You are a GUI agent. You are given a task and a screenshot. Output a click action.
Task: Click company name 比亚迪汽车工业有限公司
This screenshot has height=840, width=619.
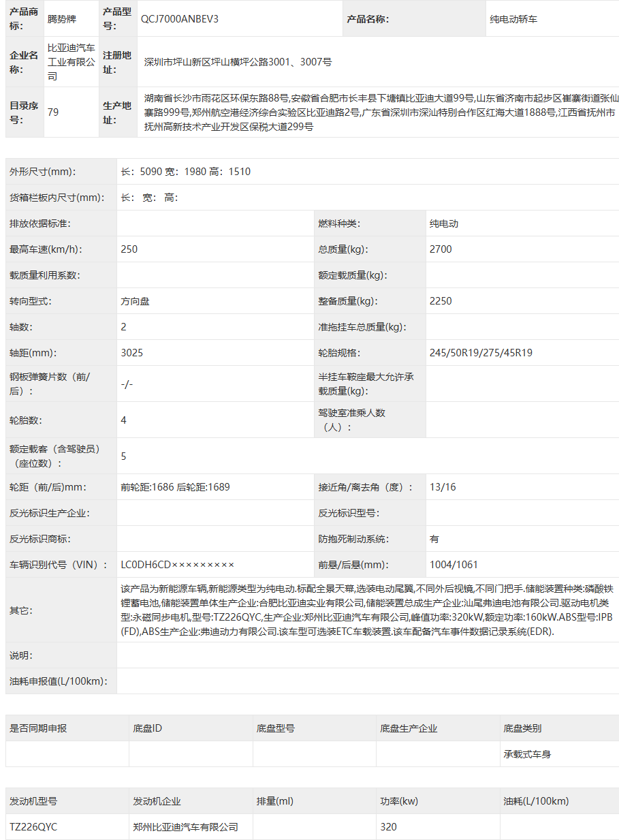pos(71,62)
